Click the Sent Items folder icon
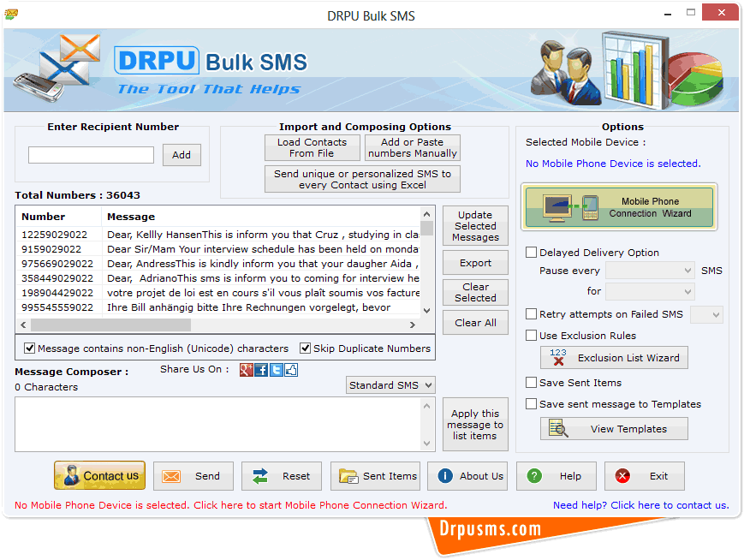The width and height of the screenshot is (744, 560). pos(348,476)
